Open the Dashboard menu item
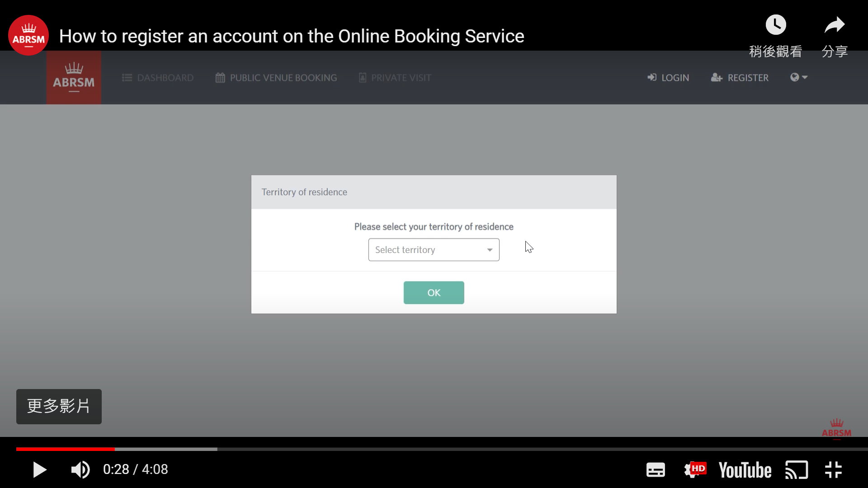The height and width of the screenshot is (488, 868). (x=158, y=78)
